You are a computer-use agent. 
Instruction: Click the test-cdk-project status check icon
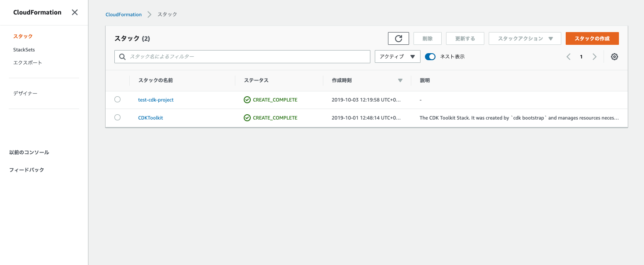pos(247,100)
